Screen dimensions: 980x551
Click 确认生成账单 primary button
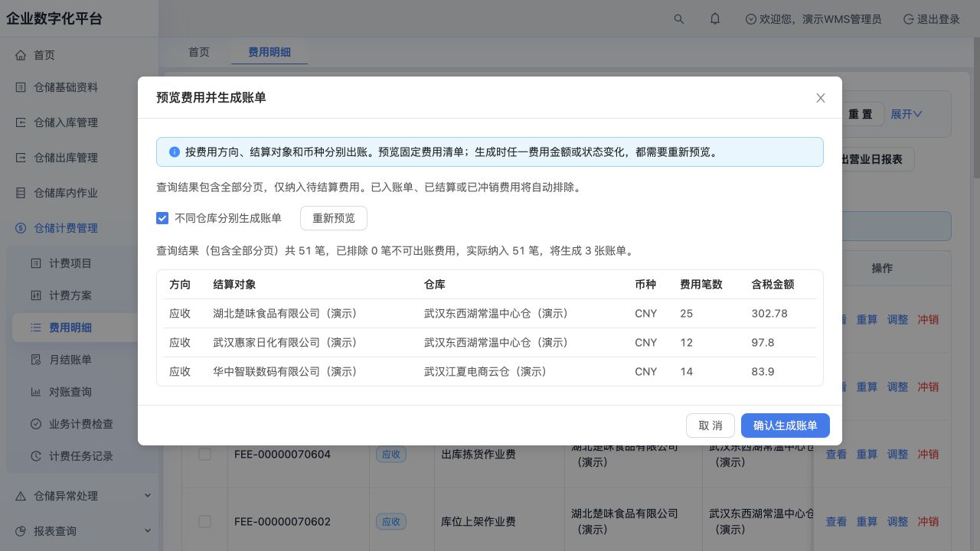coord(786,425)
